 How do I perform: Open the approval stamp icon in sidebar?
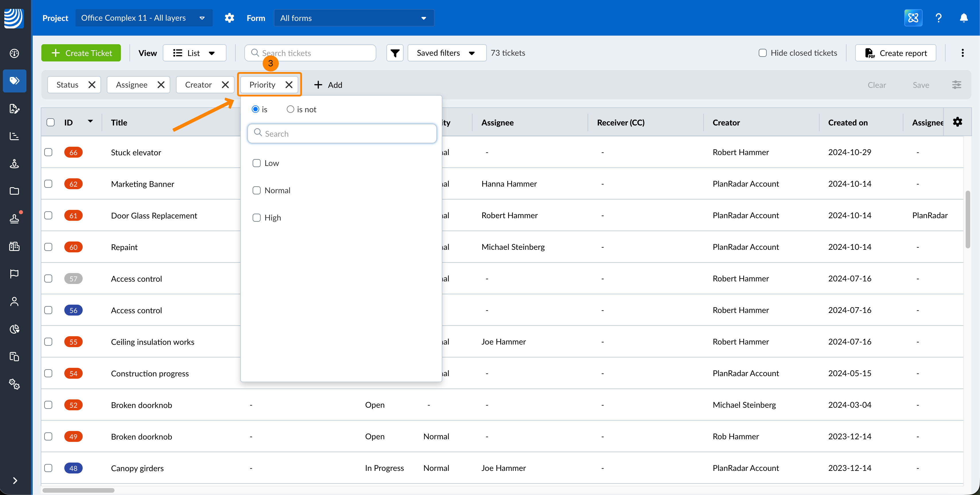[x=14, y=219]
